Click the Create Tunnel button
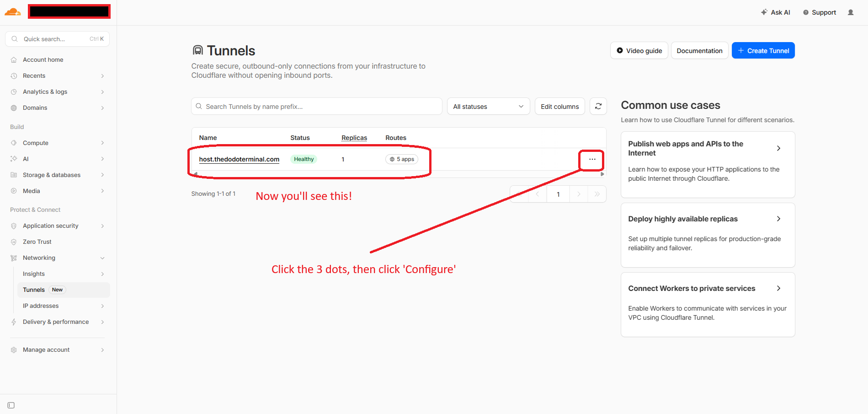Image resolution: width=868 pixels, height=414 pixels. click(x=763, y=50)
